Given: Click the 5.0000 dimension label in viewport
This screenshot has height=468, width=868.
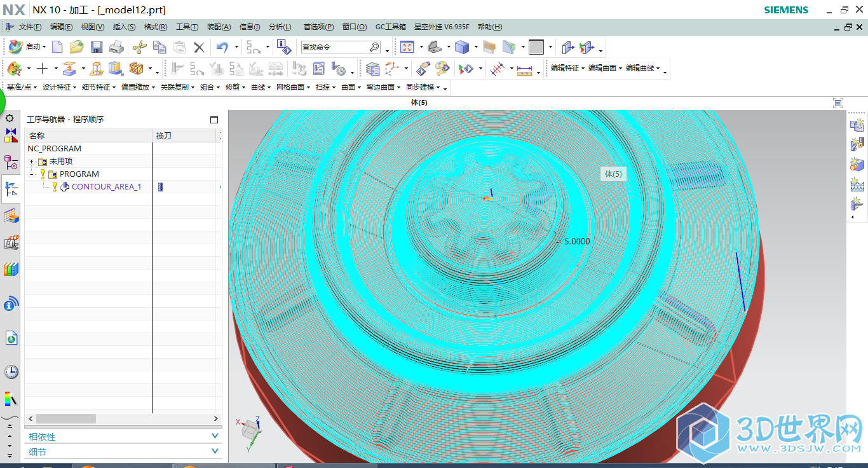Looking at the screenshot, I should click(x=577, y=242).
